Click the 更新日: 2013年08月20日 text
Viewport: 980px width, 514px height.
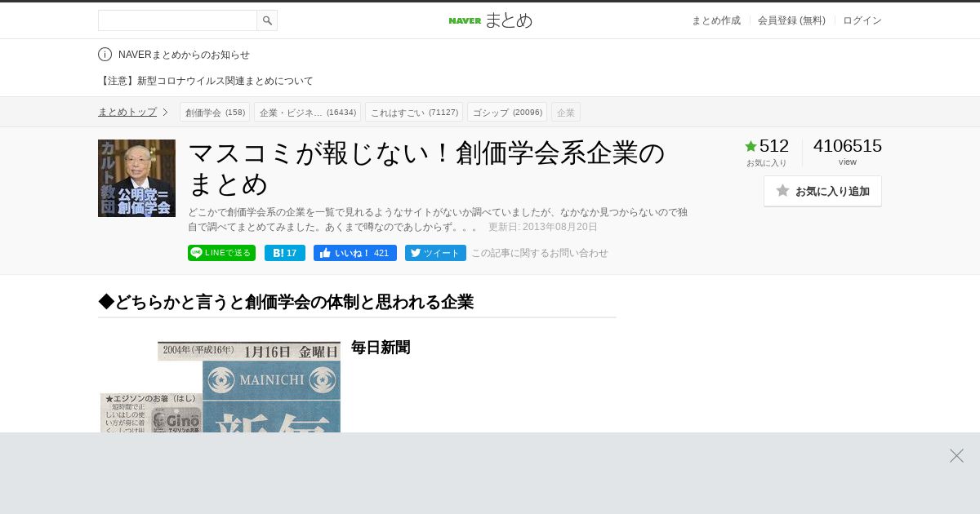click(x=543, y=227)
